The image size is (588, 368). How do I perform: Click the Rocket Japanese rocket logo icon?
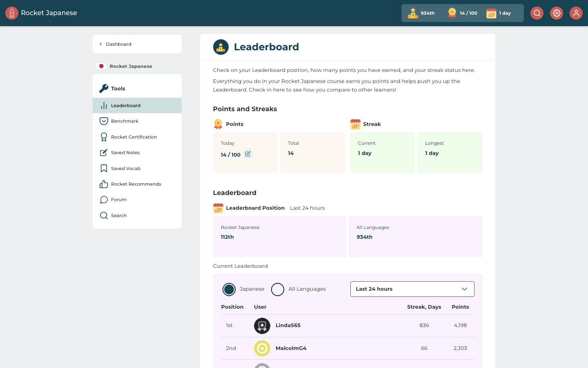[x=12, y=13]
